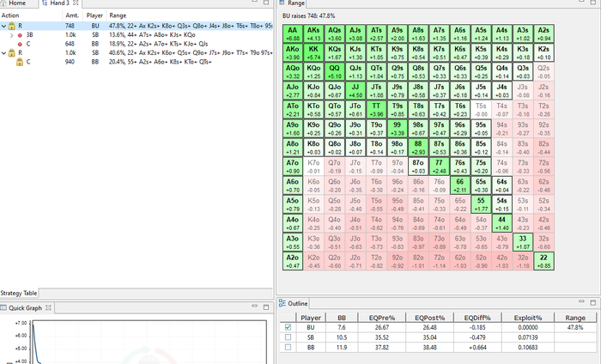Select the SB raise range starting 40.6%
601x364 pixels.
[191, 53]
